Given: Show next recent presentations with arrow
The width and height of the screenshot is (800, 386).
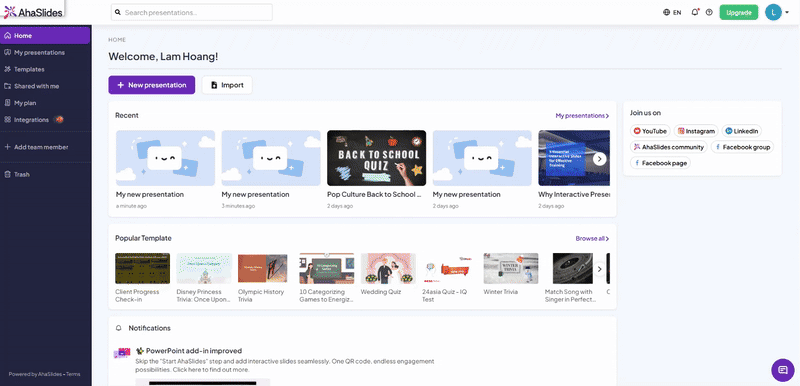Looking at the screenshot, I should (600, 159).
